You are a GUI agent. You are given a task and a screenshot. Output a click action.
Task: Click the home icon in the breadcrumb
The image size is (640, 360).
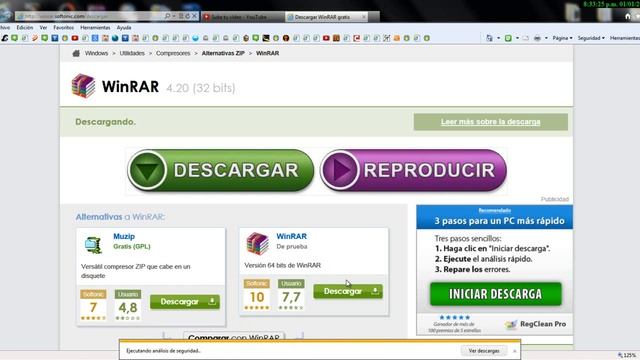coord(76,53)
